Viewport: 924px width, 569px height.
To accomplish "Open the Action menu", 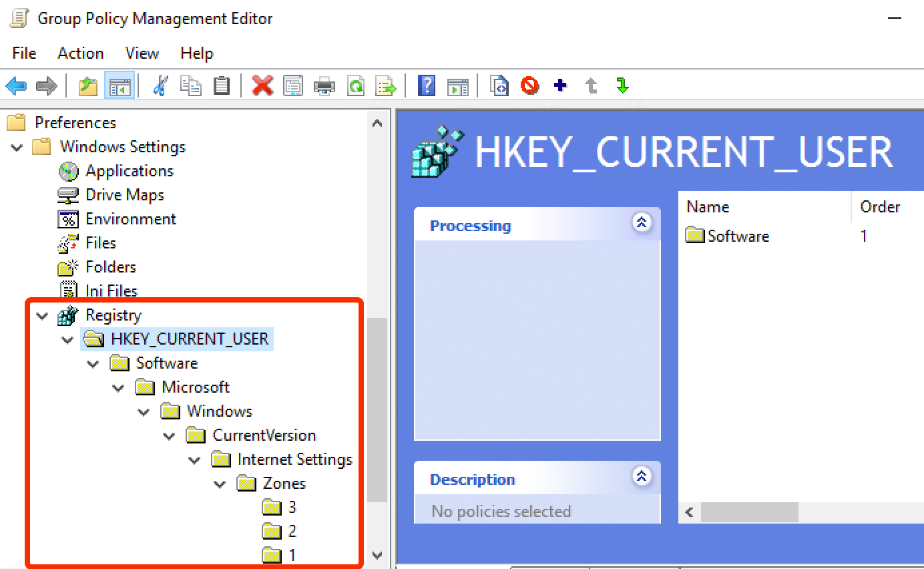I will (x=81, y=53).
